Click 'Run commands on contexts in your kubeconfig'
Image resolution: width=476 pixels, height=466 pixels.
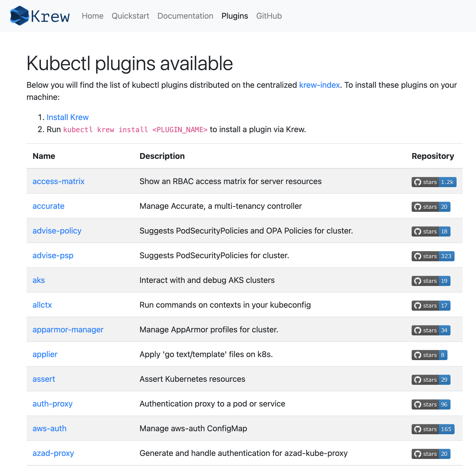(x=225, y=305)
